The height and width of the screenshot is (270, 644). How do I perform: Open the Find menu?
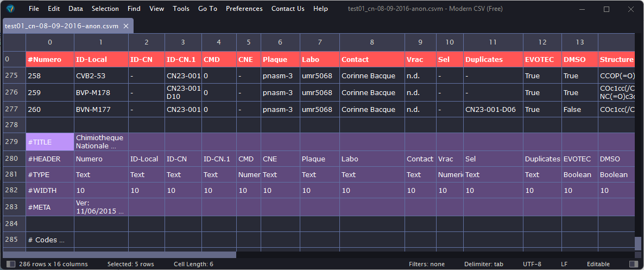tap(134, 9)
